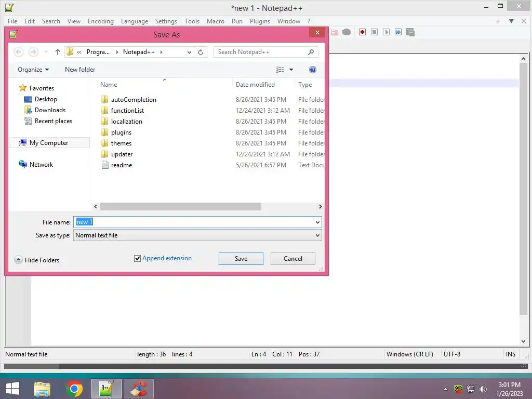Click the green bug antivirus tray icon
The width and height of the screenshot is (532, 399).
[x=458, y=389]
